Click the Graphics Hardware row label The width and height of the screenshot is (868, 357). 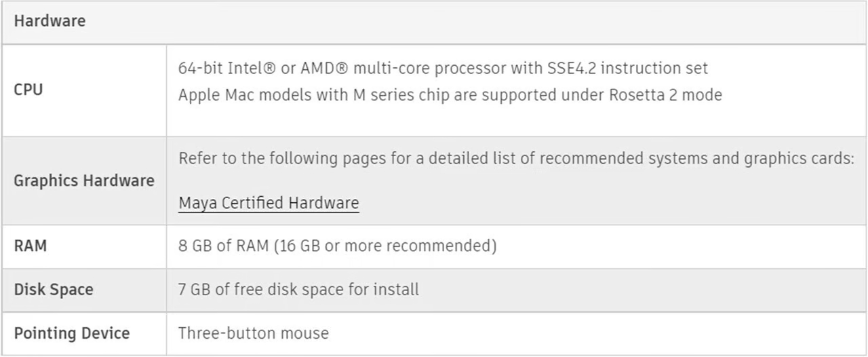[x=84, y=181]
